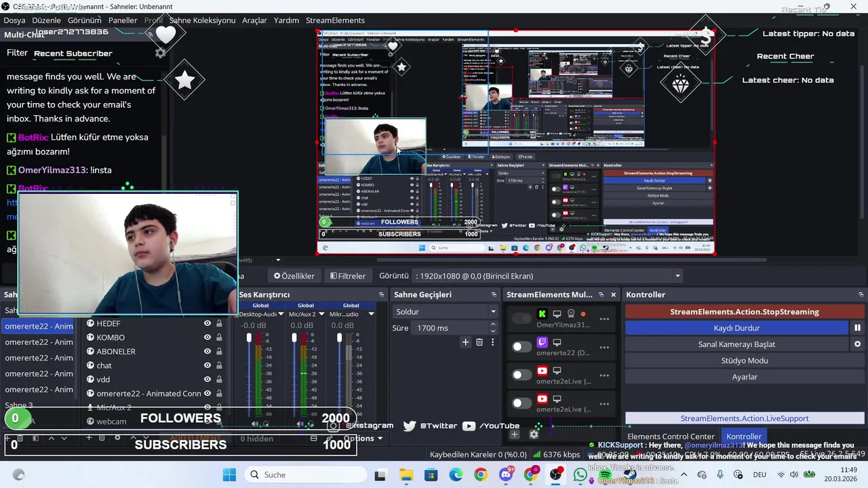Screen dimensions: 868x488
Task: Toggle visibility of vdd source
Action: tap(208, 380)
